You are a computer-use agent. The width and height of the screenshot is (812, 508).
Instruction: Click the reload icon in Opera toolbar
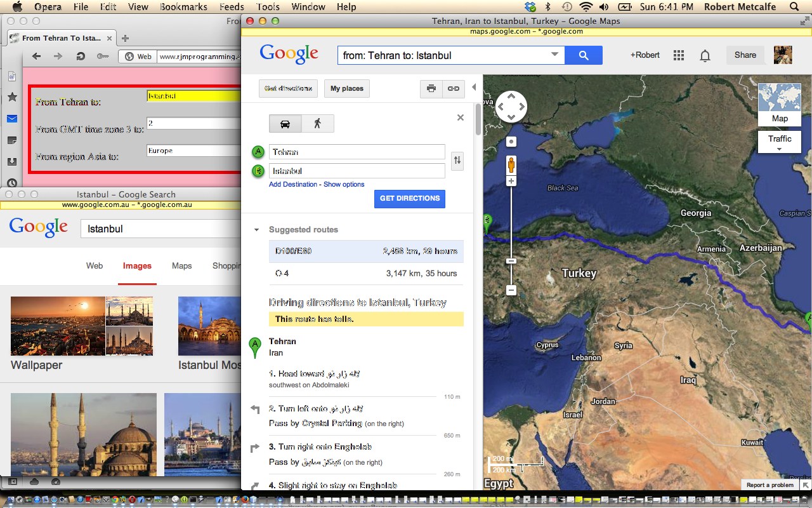[81, 57]
